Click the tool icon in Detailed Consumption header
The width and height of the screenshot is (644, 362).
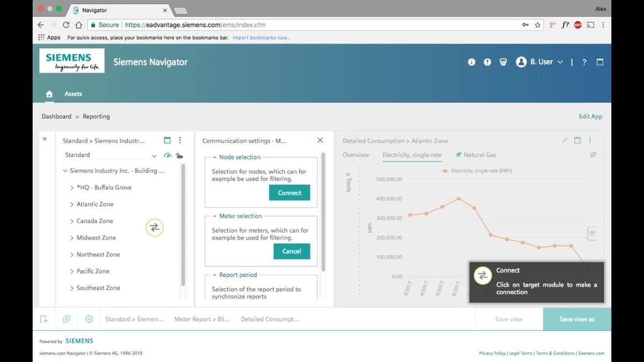[x=565, y=140]
